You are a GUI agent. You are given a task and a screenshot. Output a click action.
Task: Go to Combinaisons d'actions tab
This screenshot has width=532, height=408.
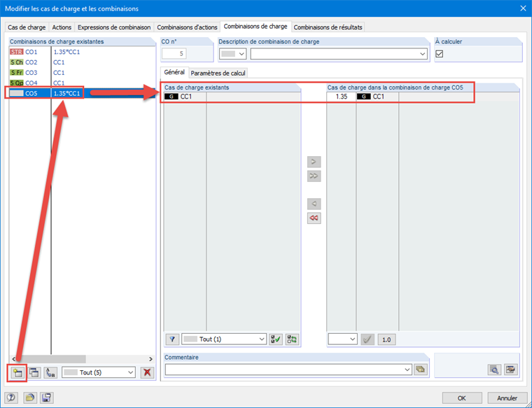187,27
